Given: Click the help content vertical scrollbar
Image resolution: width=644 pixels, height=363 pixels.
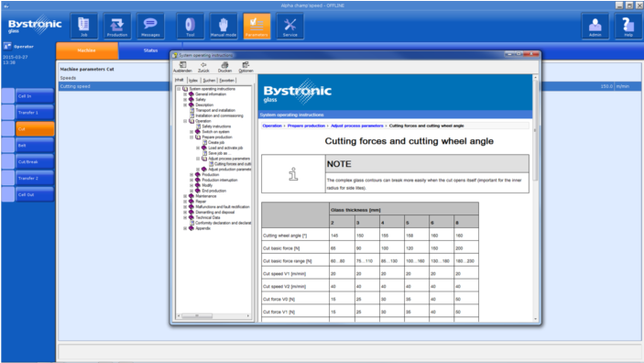Looking at the screenshot, I should (535, 196).
